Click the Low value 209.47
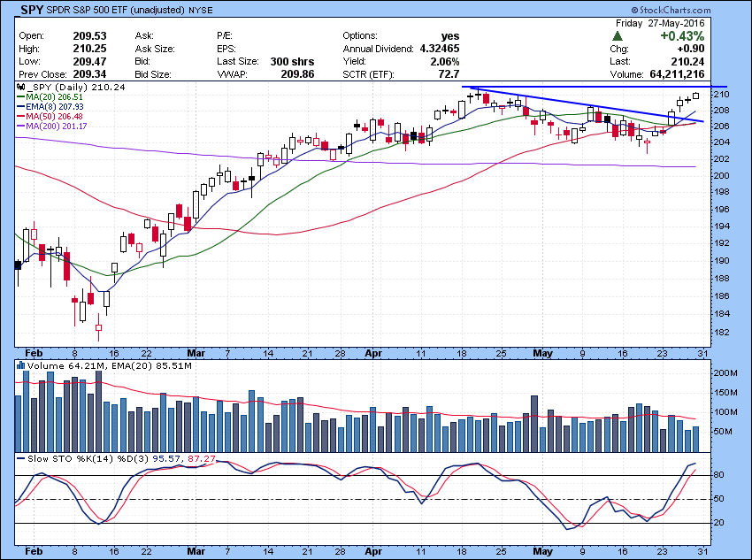This screenshot has width=752, height=560. coord(89,61)
